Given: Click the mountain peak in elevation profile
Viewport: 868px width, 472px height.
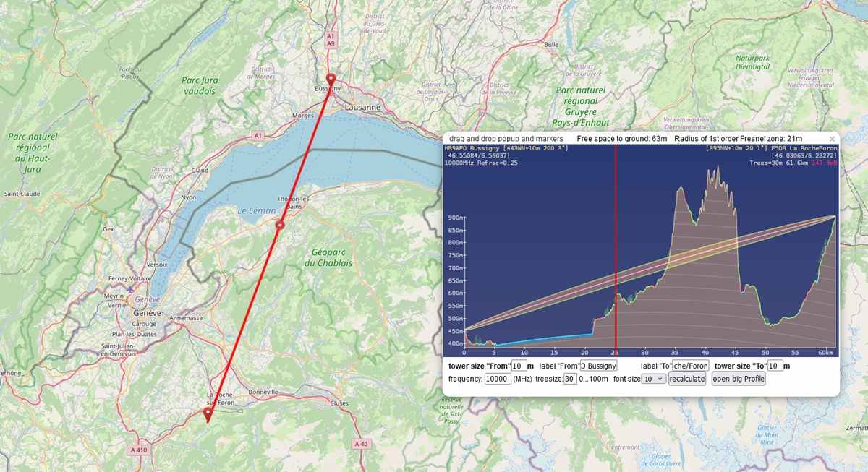Looking at the screenshot, I should [718, 168].
